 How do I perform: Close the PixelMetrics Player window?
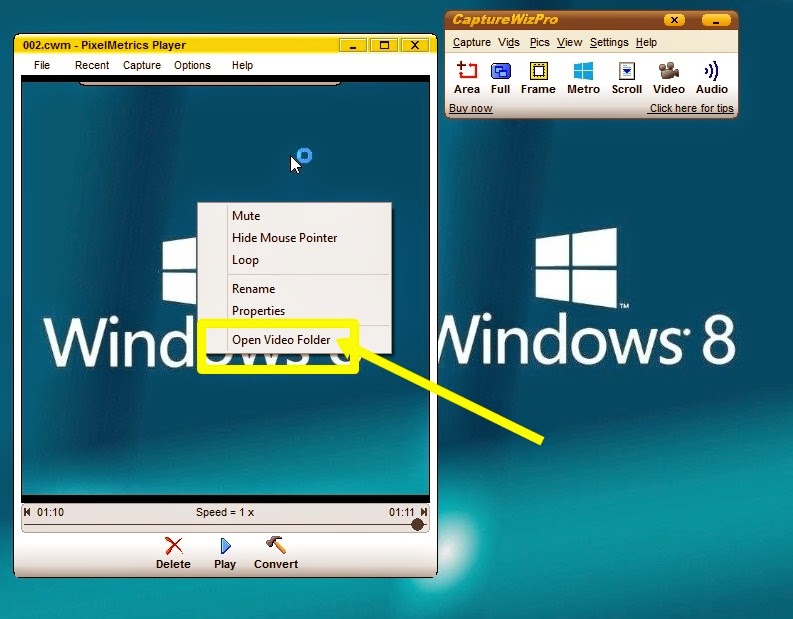415,46
